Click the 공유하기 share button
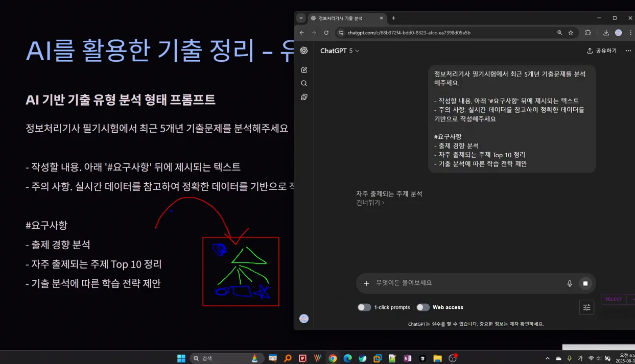The width and height of the screenshot is (635, 364). [602, 51]
